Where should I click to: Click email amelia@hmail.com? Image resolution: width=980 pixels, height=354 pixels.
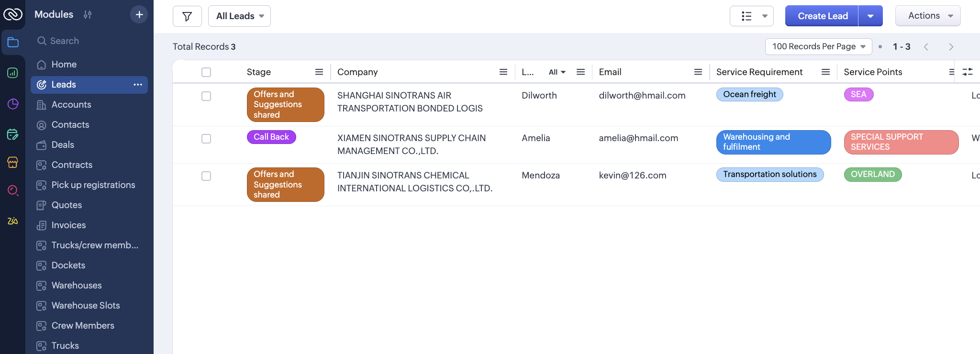(x=638, y=138)
